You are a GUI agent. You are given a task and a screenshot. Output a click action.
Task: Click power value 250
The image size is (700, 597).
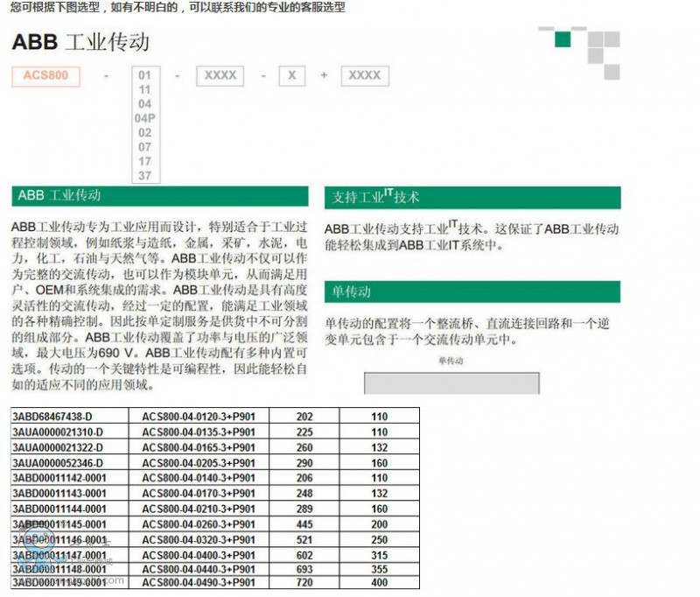tap(380, 540)
